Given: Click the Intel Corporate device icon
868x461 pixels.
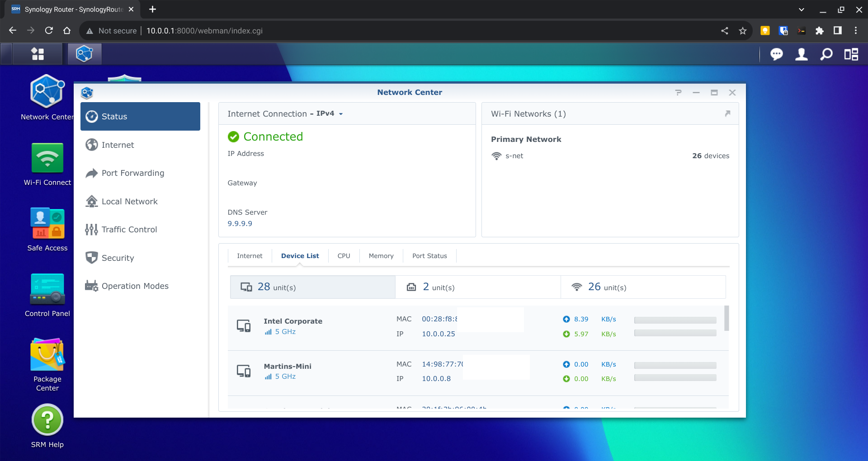Looking at the screenshot, I should pos(244,326).
